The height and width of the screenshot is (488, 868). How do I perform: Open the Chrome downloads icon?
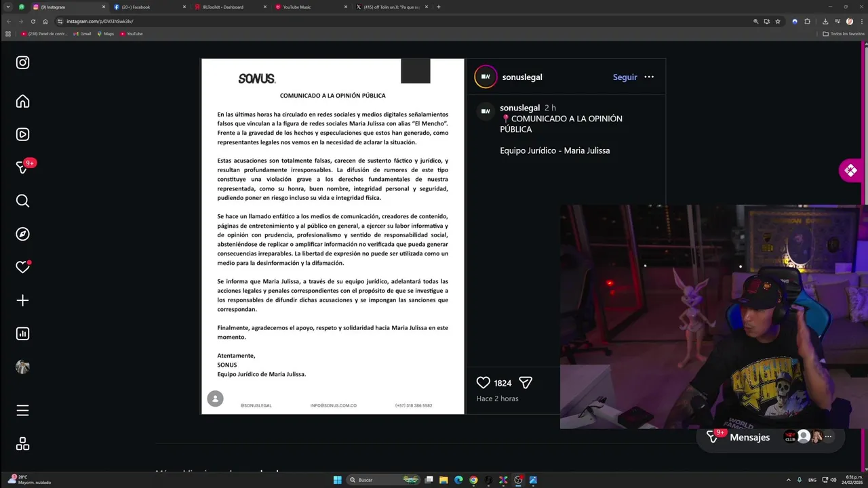coord(825,21)
